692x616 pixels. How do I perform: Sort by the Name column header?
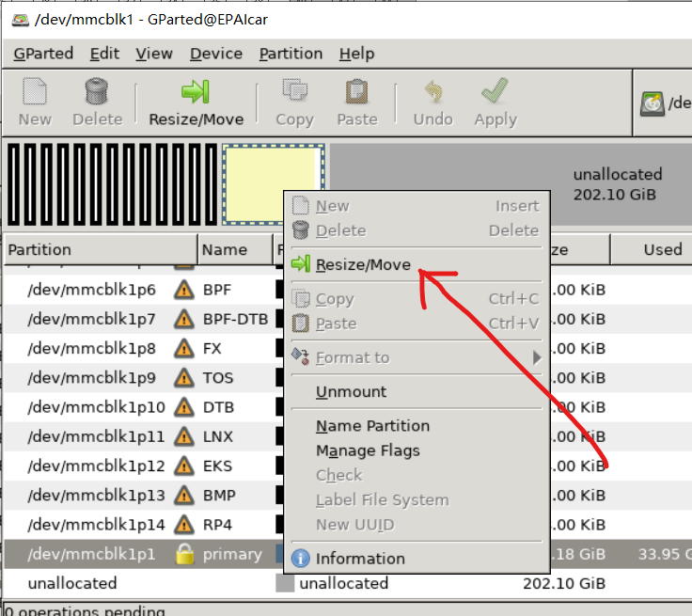[235, 249]
